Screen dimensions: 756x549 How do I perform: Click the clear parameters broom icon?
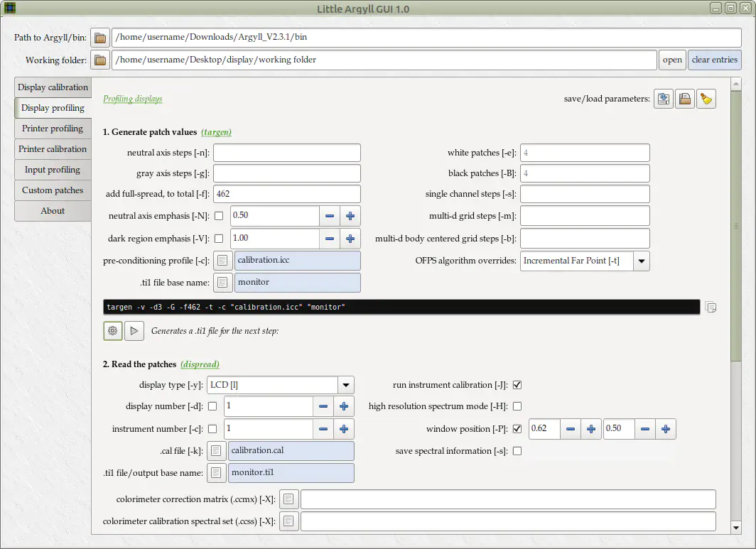[706, 99]
